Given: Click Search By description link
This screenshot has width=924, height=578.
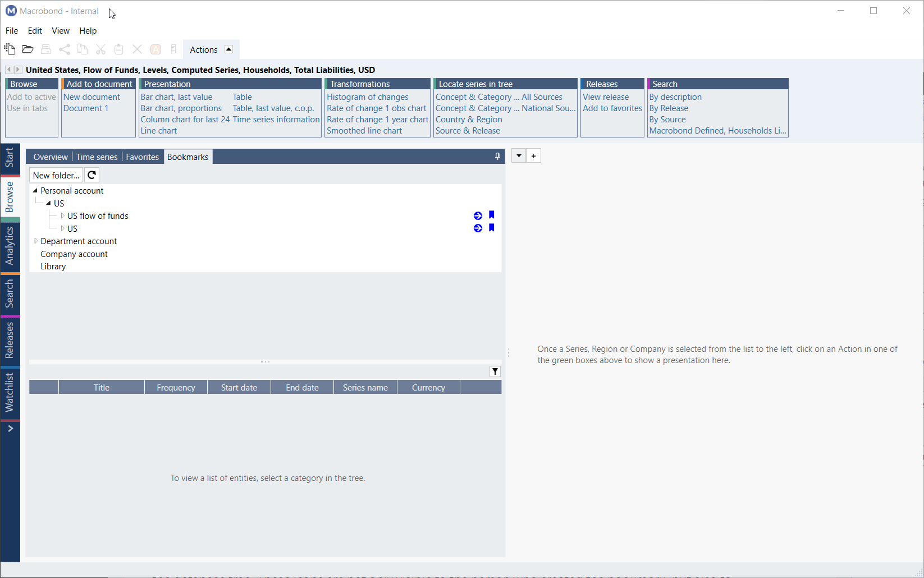Looking at the screenshot, I should (x=675, y=97).
